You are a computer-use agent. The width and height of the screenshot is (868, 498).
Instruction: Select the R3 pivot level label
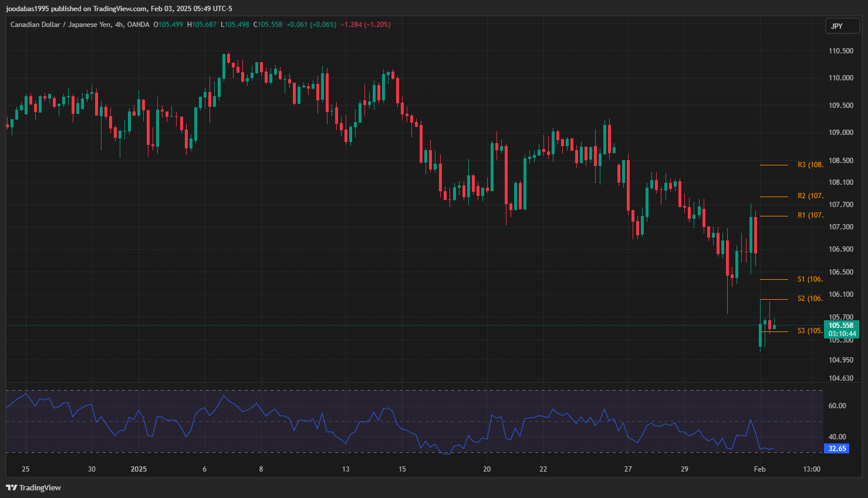click(810, 165)
